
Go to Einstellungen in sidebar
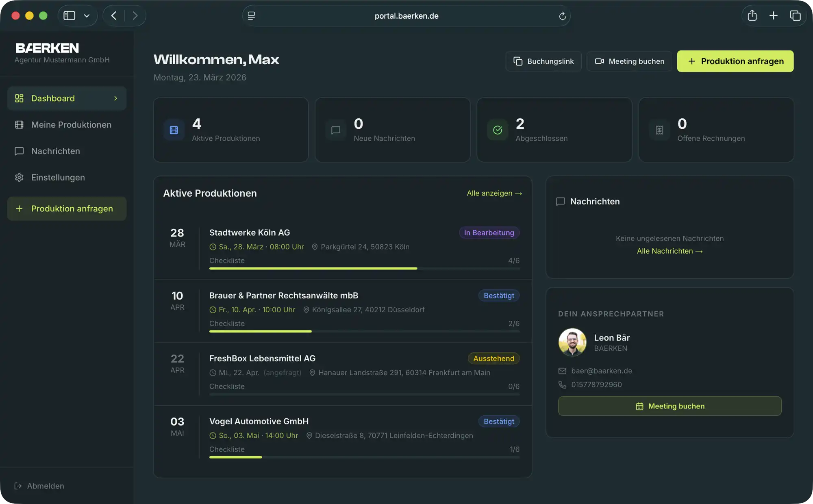point(58,178)
